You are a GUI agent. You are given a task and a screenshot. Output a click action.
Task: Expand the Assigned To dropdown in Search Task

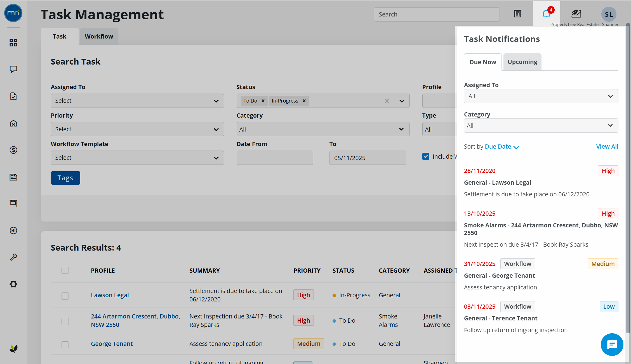(x=137, y=101)
